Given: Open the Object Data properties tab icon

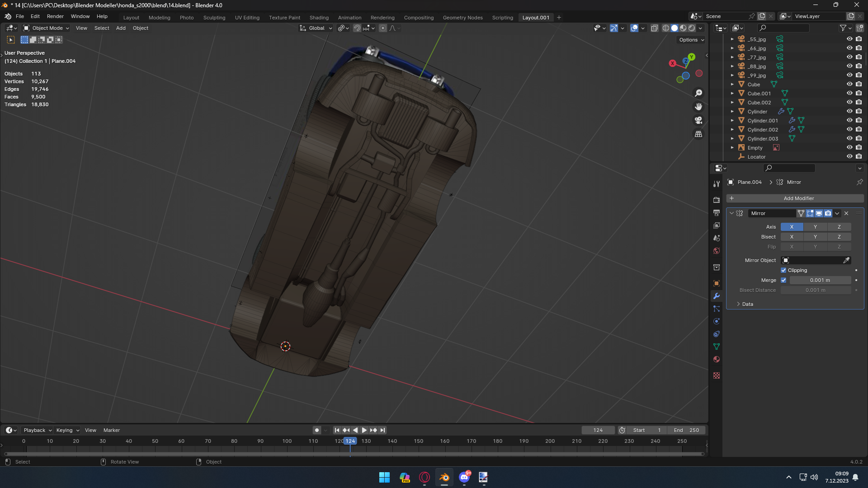Looking at the screenshot, I should pyautogui.click(x=717, y=347).
